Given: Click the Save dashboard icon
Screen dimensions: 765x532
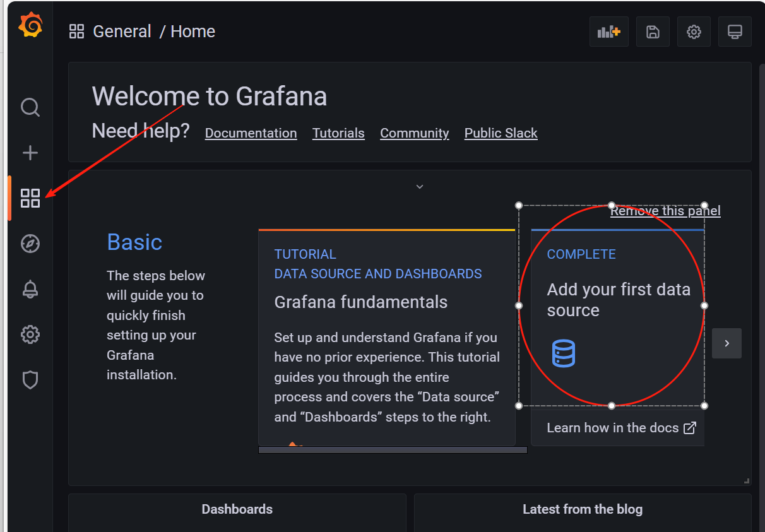Looking at the screenshot, I should [x=653, y=32].
